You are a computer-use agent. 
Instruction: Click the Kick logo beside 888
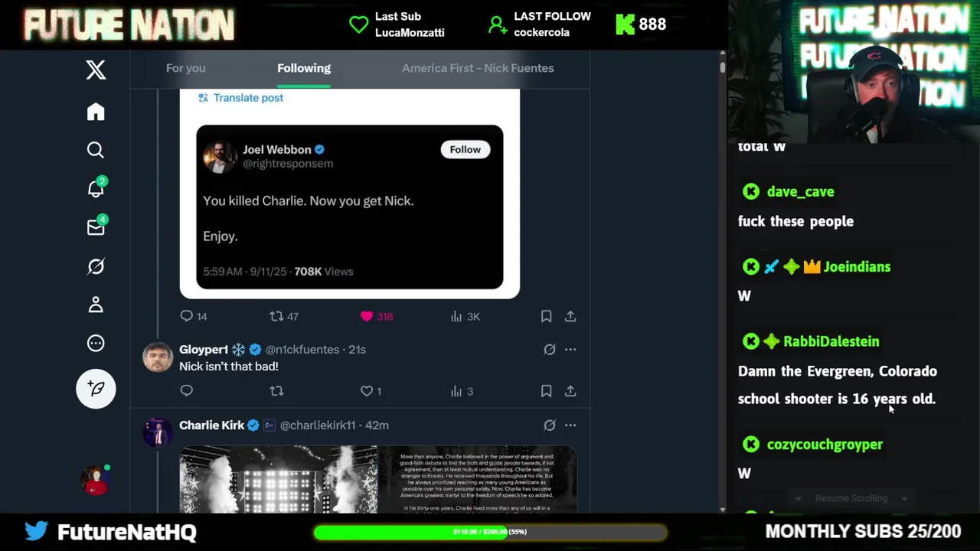coord(625,24)
